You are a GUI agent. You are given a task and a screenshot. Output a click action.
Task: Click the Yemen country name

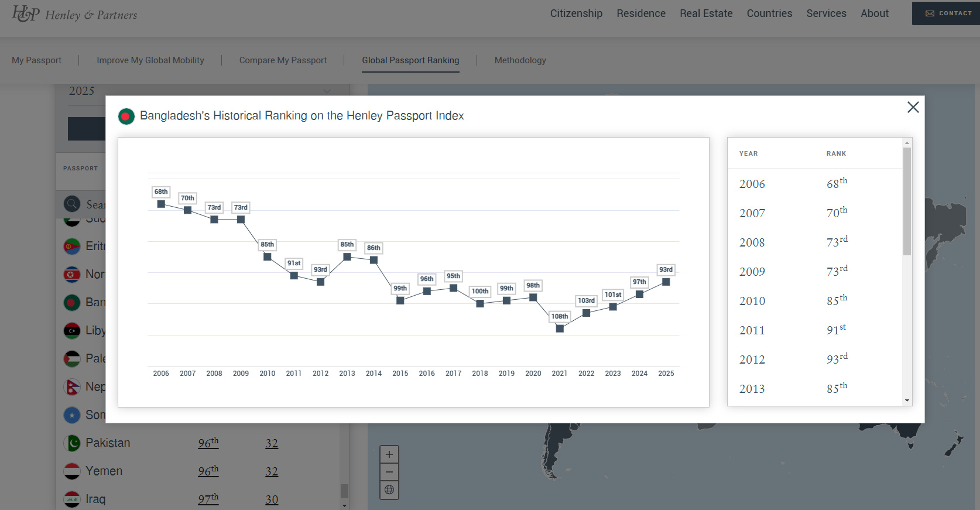point(104,471)
